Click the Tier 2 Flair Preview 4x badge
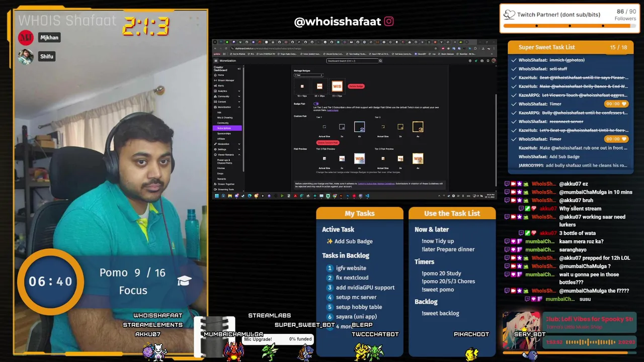 tap(359, 159)
